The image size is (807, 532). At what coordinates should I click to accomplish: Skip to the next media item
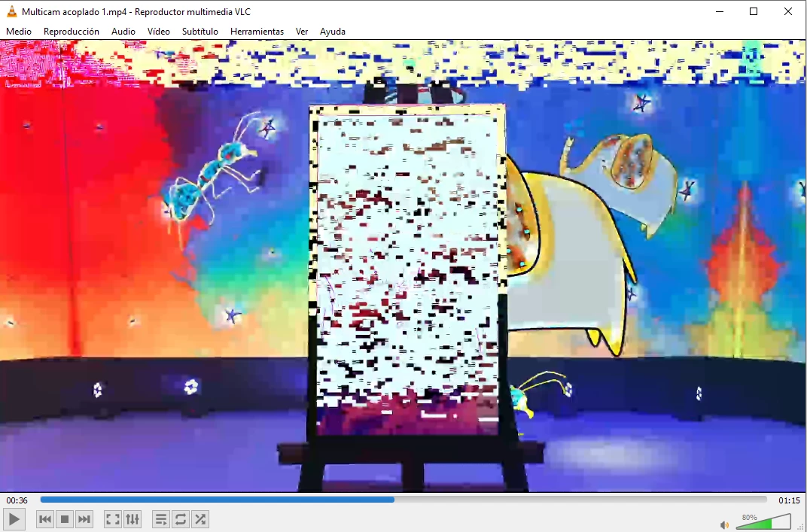[x=84, y=519]
